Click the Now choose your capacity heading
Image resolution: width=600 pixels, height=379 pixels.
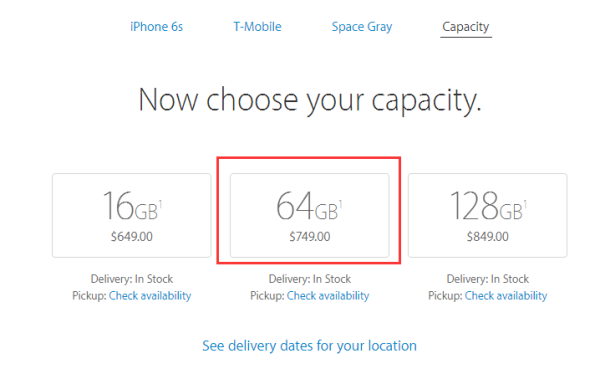tap(310, 100)
